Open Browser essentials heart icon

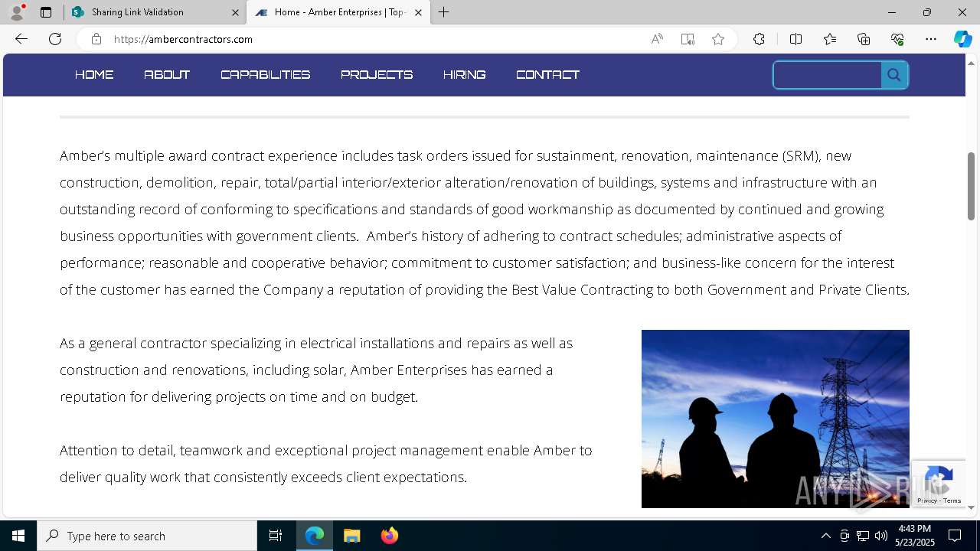click(897, 39)
